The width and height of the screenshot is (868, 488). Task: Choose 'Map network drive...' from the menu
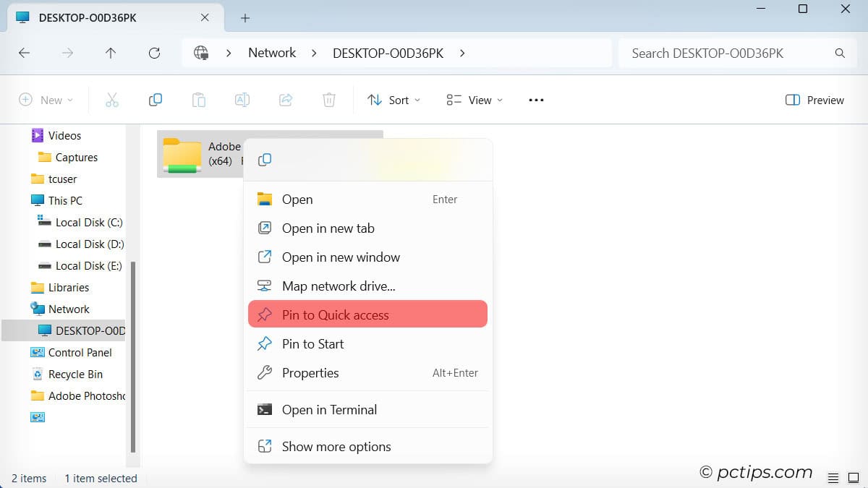pyautogui.click(x=338, y=286)
